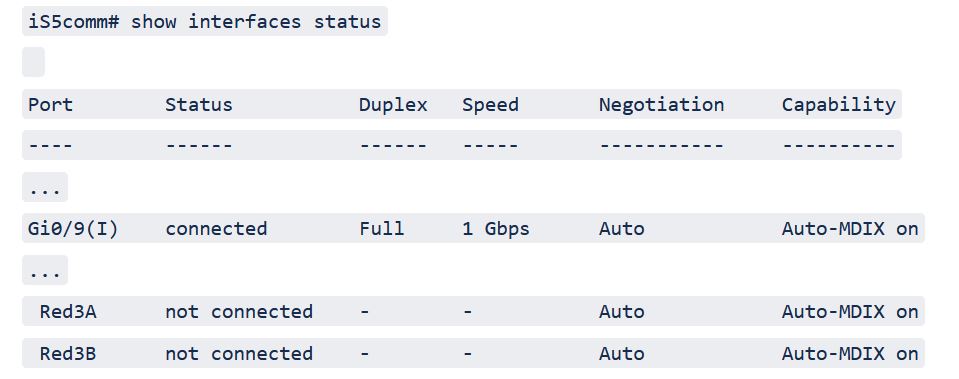The height and width of the screenshot is (379, 959).
Task: Click the Auto negotiation value for Red3A
Action: click(621, 312)
